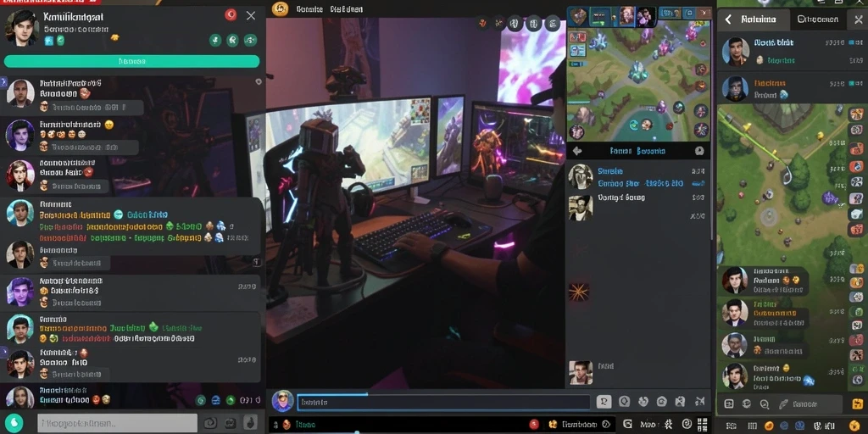Click the leftmost green round icon in profile header
Viewport: 868px width, 434px height.
tap(215, 40)
